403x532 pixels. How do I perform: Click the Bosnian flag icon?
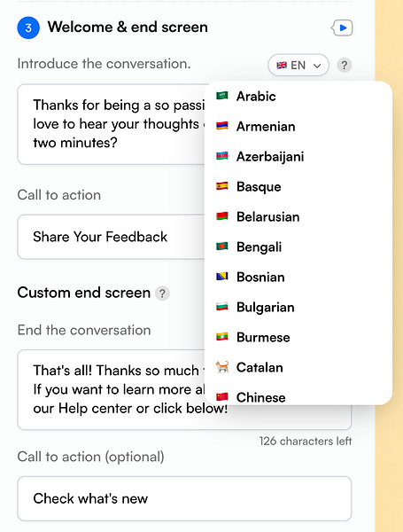pos(222,277)
